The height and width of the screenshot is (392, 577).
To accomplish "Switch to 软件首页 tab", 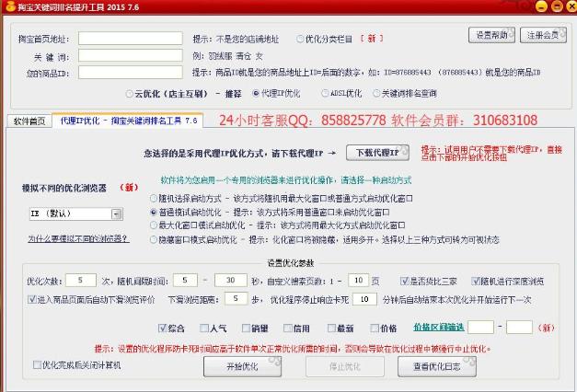I will (29, 121).
